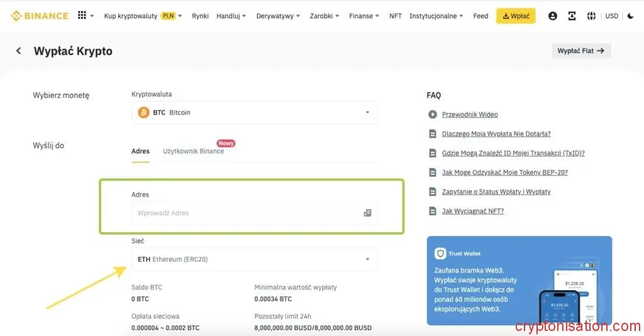
Task: Select USD currency setting
Action: coord(611,16)
